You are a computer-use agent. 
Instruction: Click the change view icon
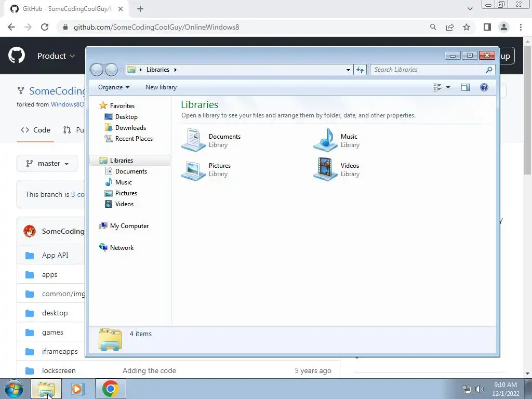click(437, 87)
